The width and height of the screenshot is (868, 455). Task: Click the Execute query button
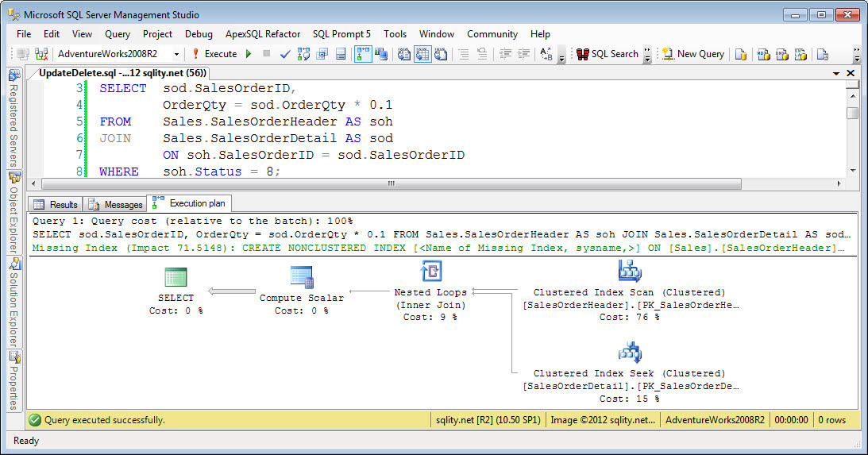click(214, 54)
